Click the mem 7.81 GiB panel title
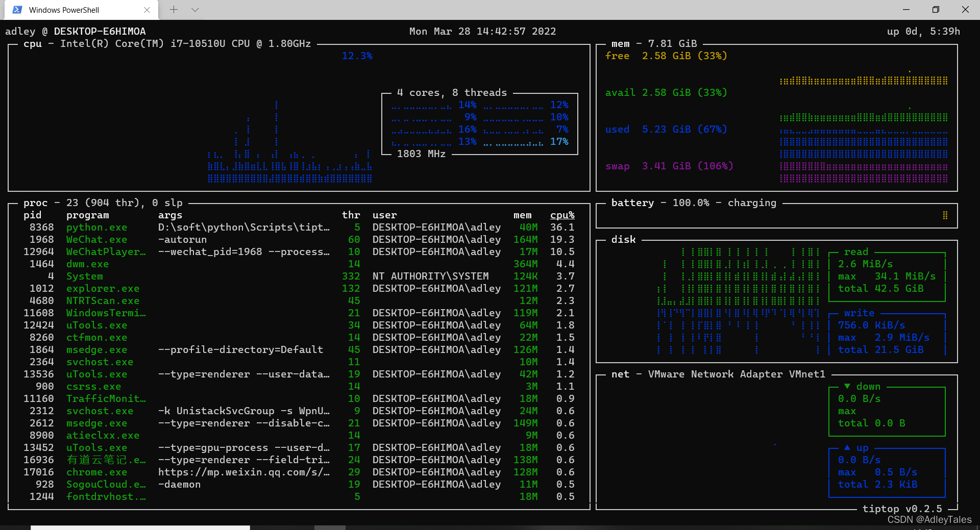The height and width of the screenshot is (530, 980). [654, 44]
